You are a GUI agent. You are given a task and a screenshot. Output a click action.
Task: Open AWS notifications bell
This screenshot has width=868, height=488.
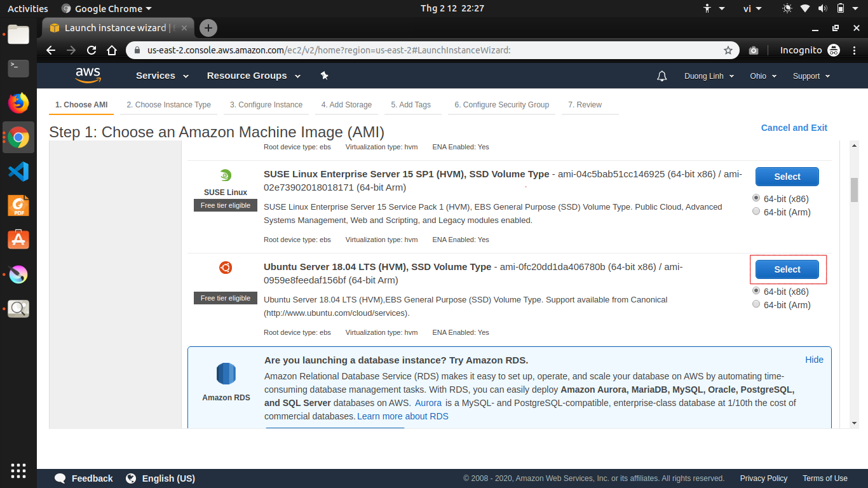tap(662, 76)
